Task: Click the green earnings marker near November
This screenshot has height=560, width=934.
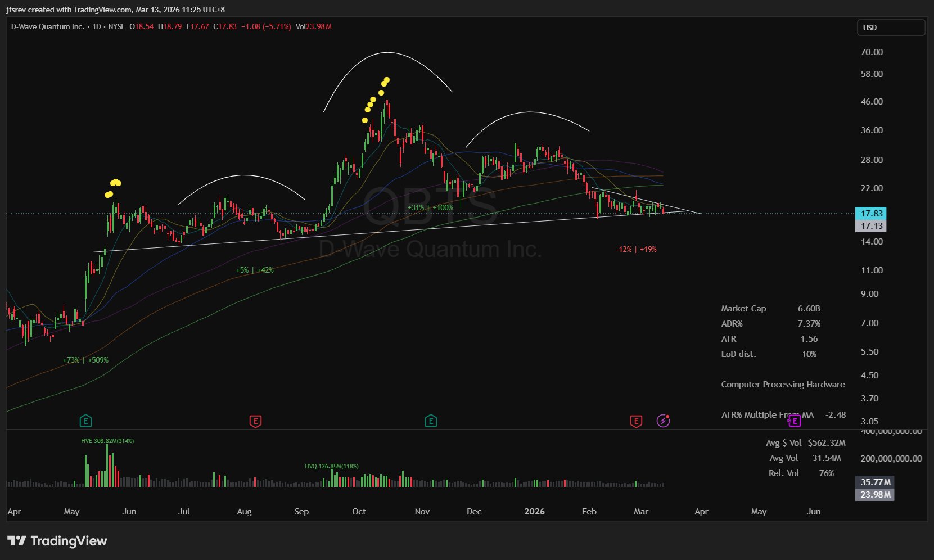Action: click(431, 421)
